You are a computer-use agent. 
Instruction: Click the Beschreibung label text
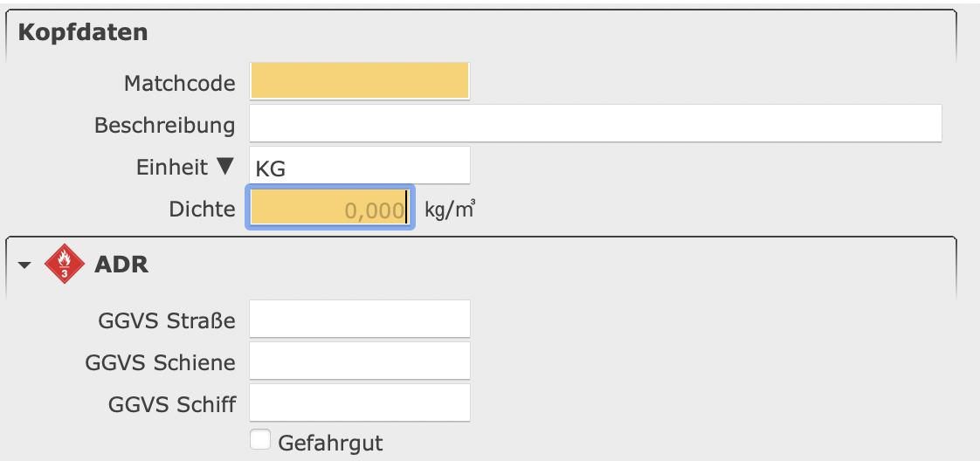(x=164, y=125)
